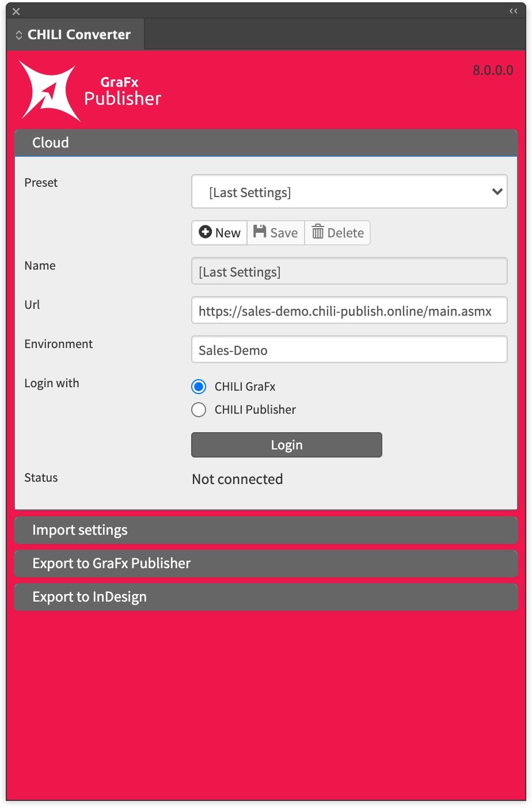
Task: Expand the Import settings section
Action: 266,530
